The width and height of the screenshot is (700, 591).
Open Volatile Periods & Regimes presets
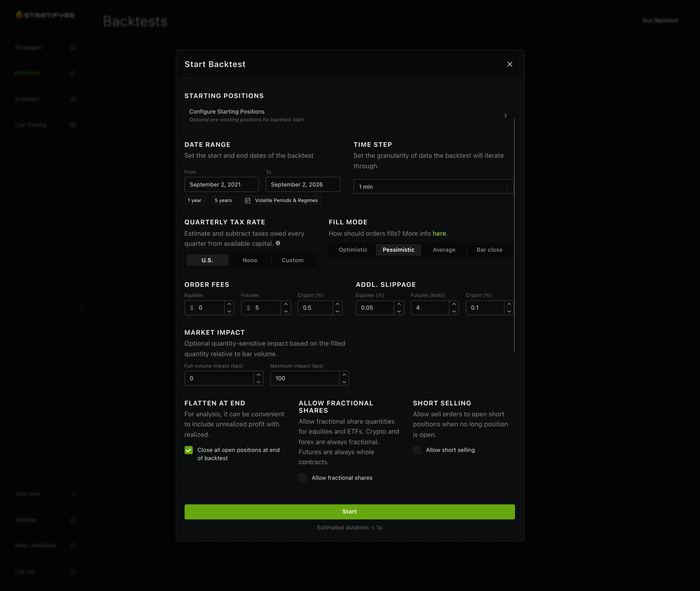click(x=281, y=200)
